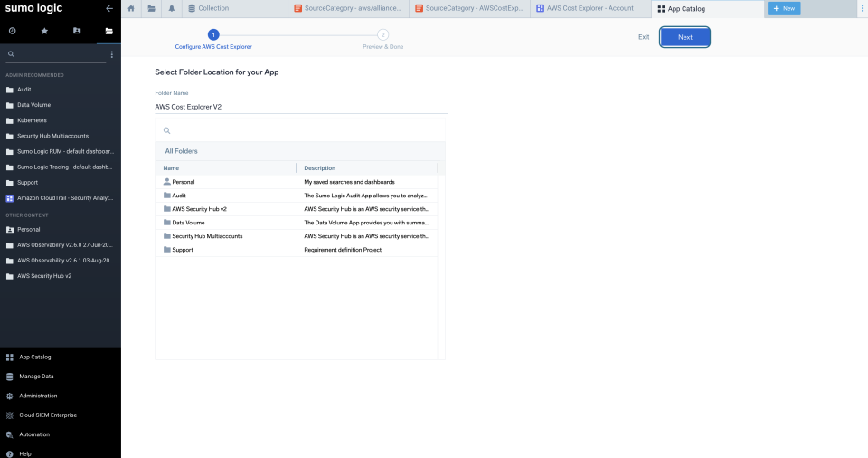
Task: Click the Help question mark icon
Action: (x=9, y=454)
